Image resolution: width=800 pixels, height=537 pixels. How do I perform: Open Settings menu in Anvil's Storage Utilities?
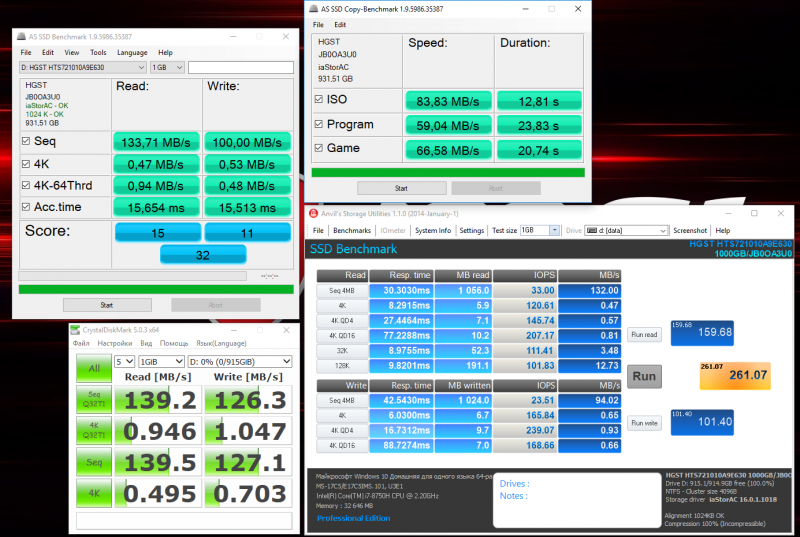[471, 231]
